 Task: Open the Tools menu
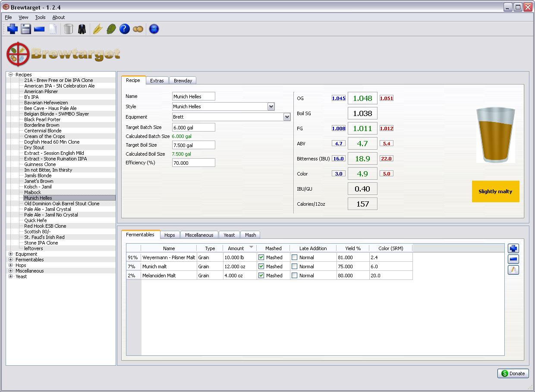pyautogui.click(x=40, y=17)
